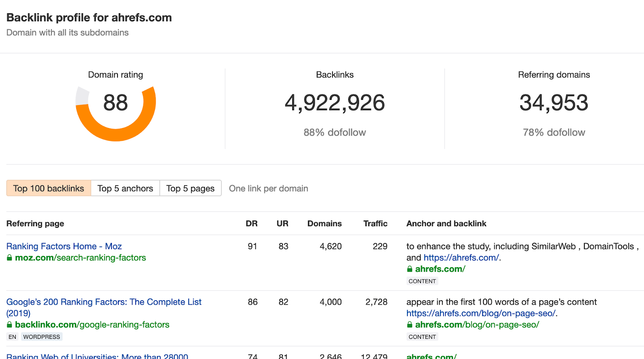Image resolution: width=644 pixels, height=359 pixels.
Task: Open the green ahrefs.com/ backlink in Moz row
Action: 440,269
